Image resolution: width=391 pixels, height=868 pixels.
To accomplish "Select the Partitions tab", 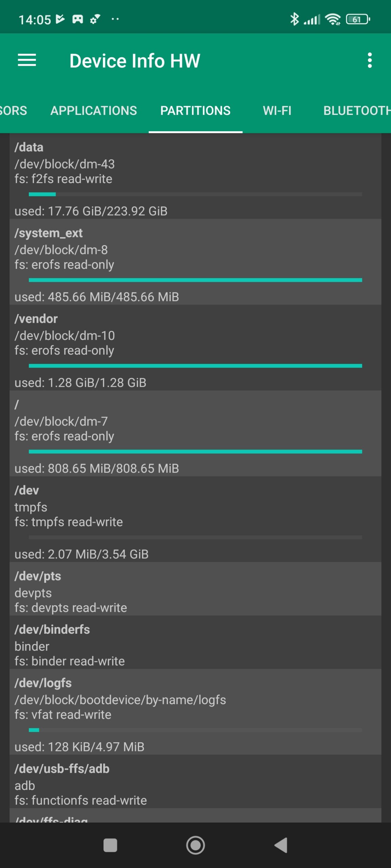I will 195,111.
